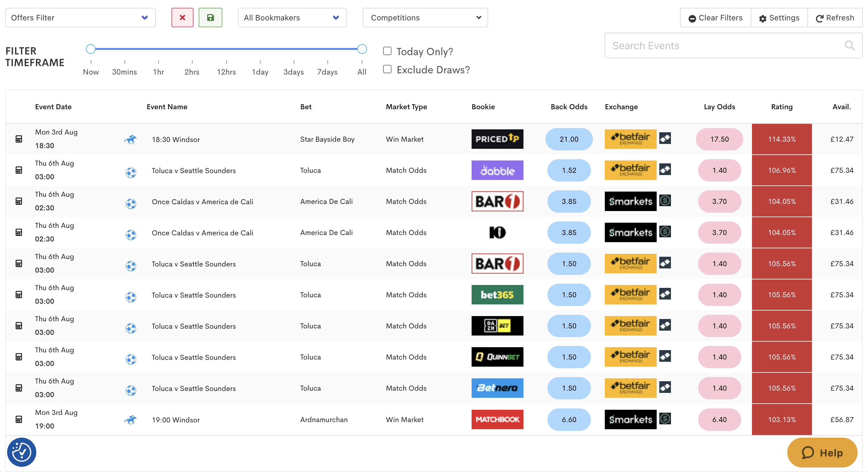Click the 114.33% rating cell
Viewport: 868px width, 472px height.
pyautogui.click(x=782, y=139)
